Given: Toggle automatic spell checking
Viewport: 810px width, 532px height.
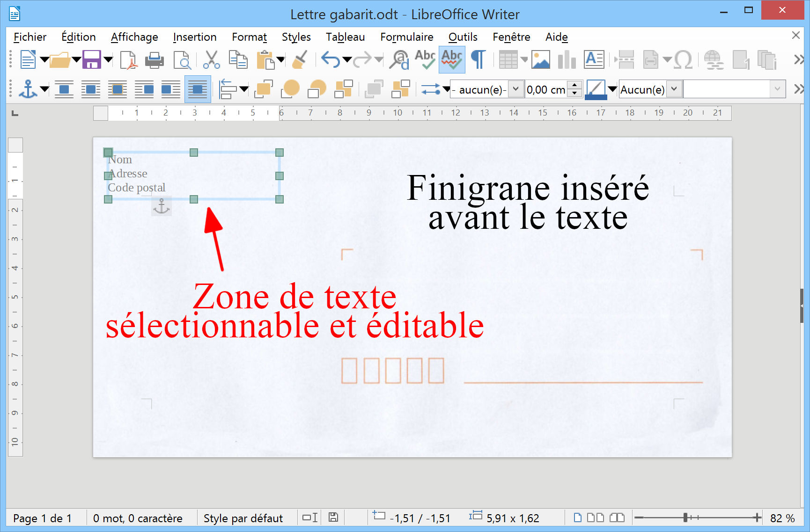Looking at the screenshot, I should tap(452, 60).
